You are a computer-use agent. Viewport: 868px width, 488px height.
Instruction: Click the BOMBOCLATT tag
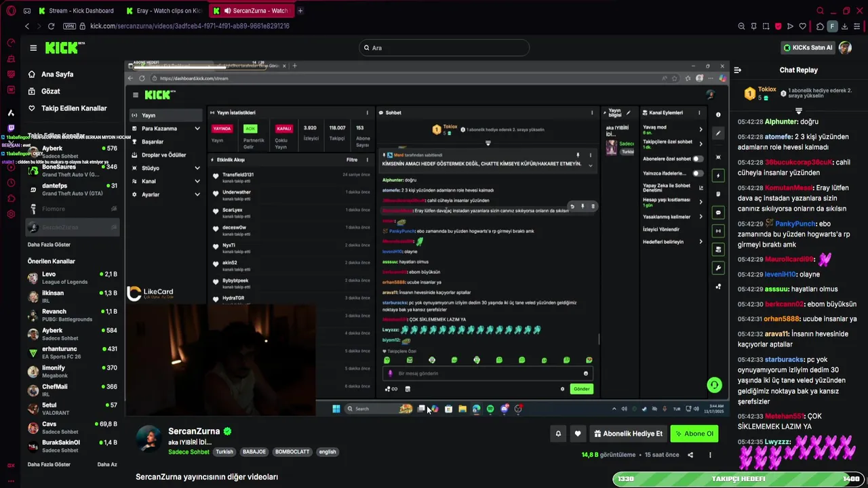292,452
